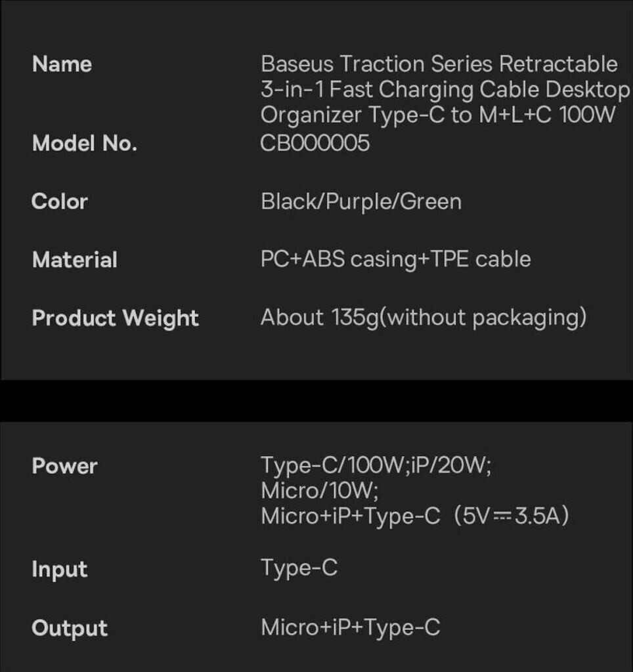Select the "PC+ABS casing+TPE cable" value

pyautogui.click(x=395, y=259)
